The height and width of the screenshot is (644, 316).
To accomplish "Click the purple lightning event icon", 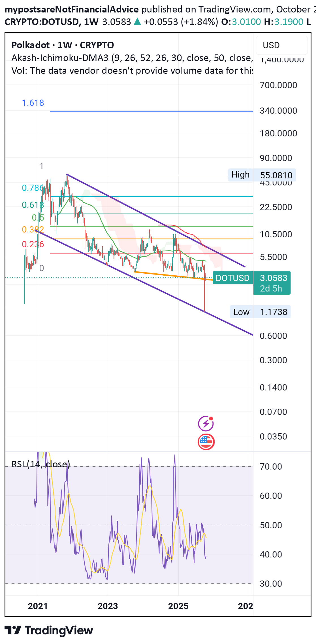I will click(206, 424).
